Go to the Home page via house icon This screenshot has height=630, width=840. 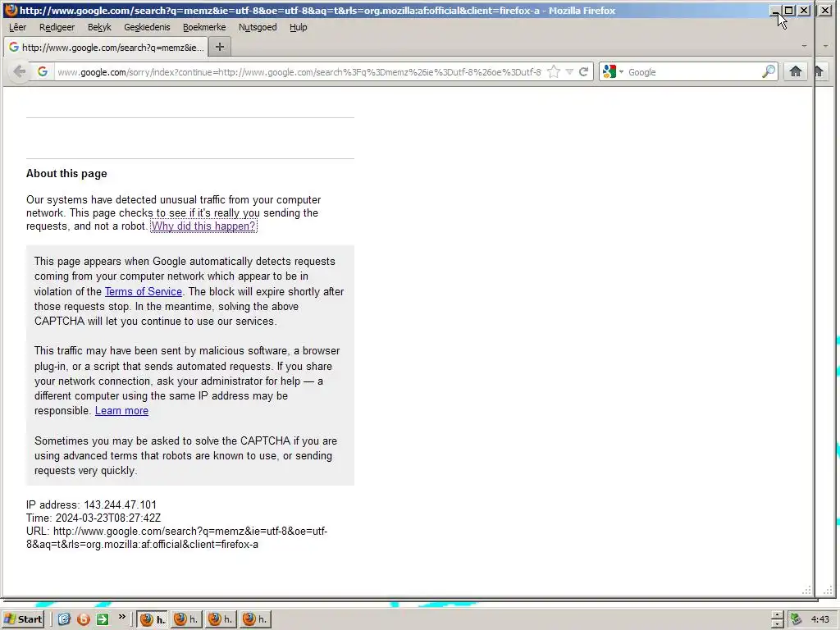coord(796,72)
